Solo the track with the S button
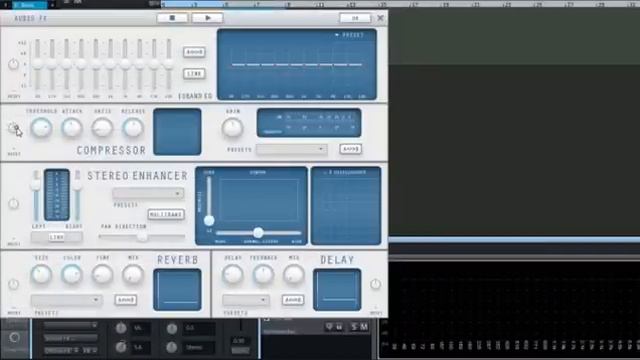 click(354, 327)
